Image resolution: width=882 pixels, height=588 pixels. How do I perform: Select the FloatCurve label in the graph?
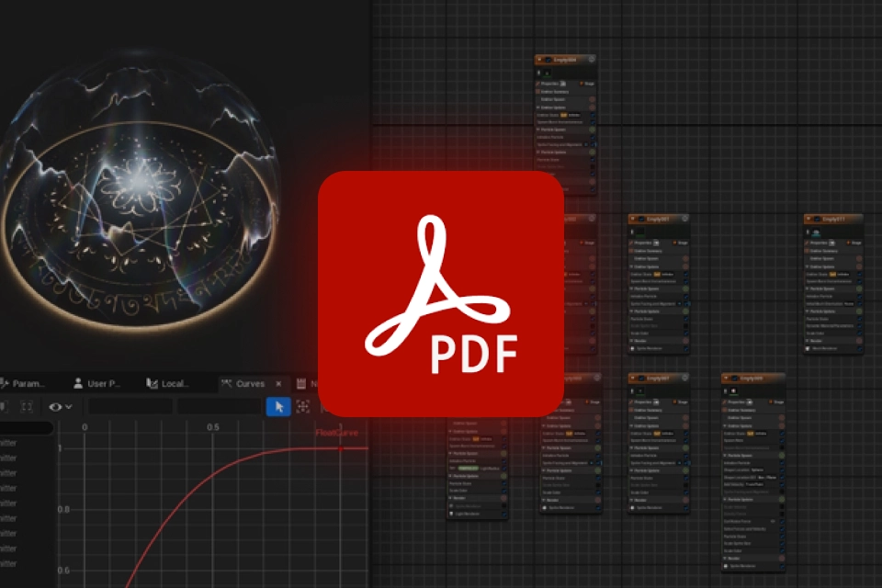pyautogui.click(x=337, y=433)
